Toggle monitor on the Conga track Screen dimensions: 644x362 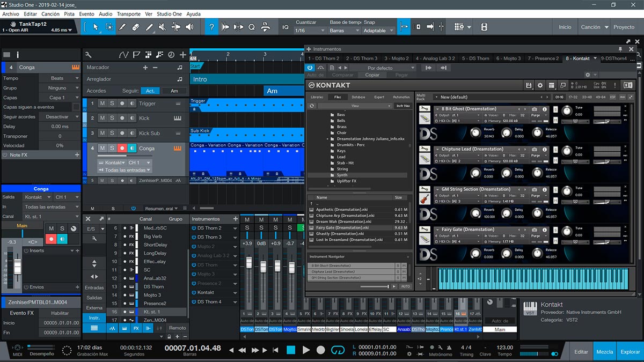(132, 149)
